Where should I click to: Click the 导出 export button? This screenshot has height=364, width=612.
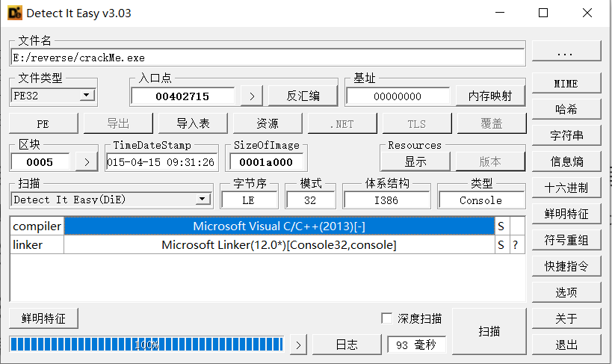click(x=118, y=124)
